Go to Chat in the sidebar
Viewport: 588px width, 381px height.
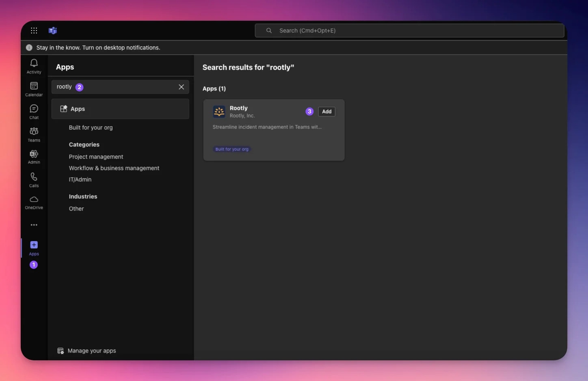(x=34, y=112)
